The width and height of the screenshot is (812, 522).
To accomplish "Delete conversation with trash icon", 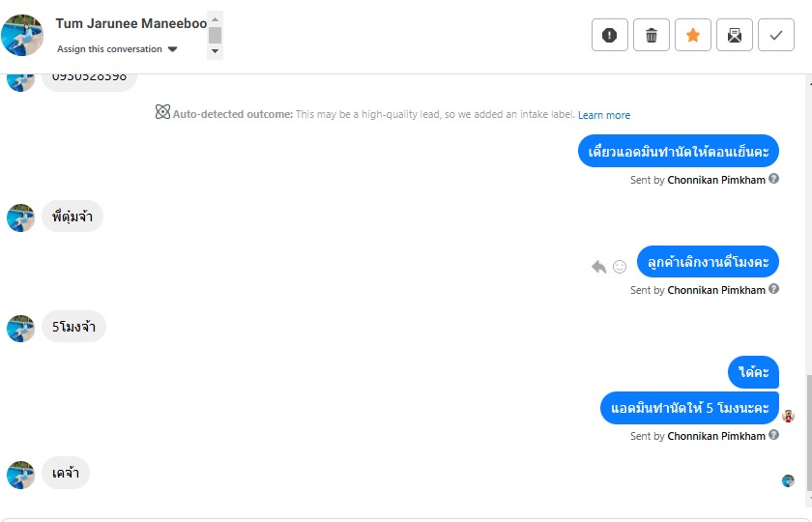I will pos(652,35).
